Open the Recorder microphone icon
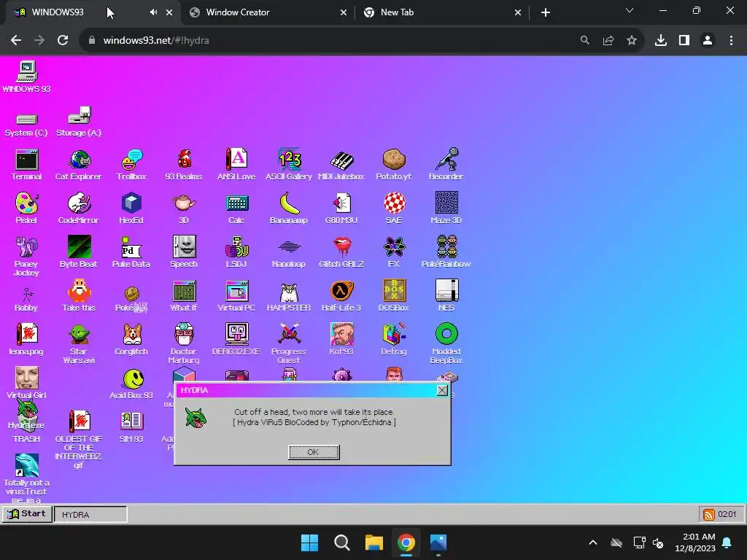The width and height of the screenshot is (747, 560). click(x=446, y=165)
